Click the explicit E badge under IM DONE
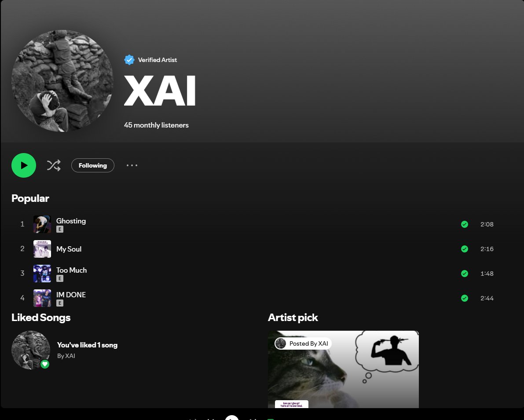This screenshot has width=524, height=420. point(60,303)
